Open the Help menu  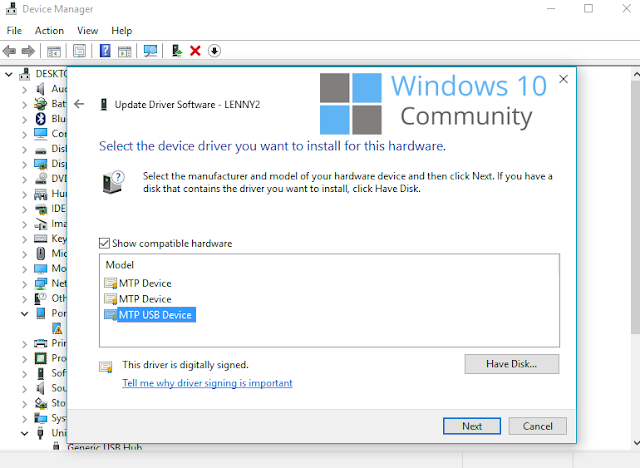[122, 31]
